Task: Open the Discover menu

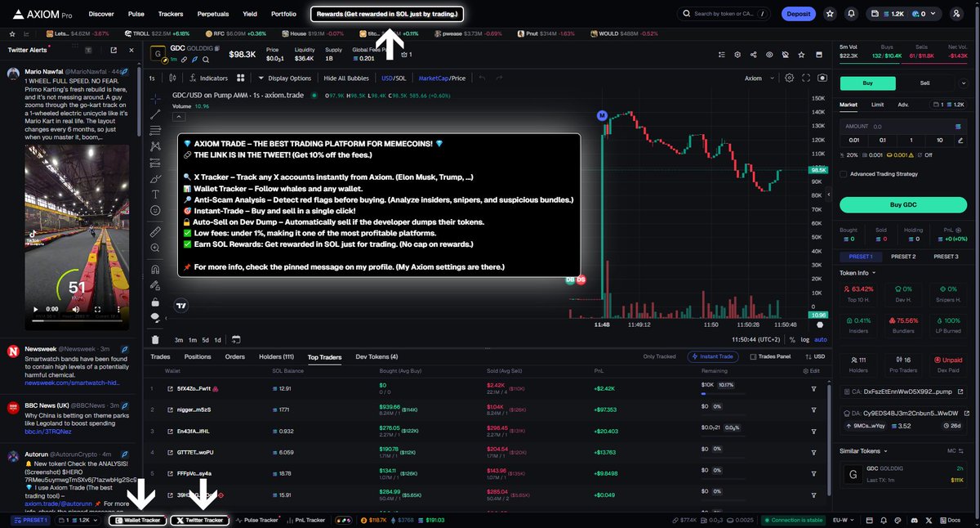Action: 101,14
